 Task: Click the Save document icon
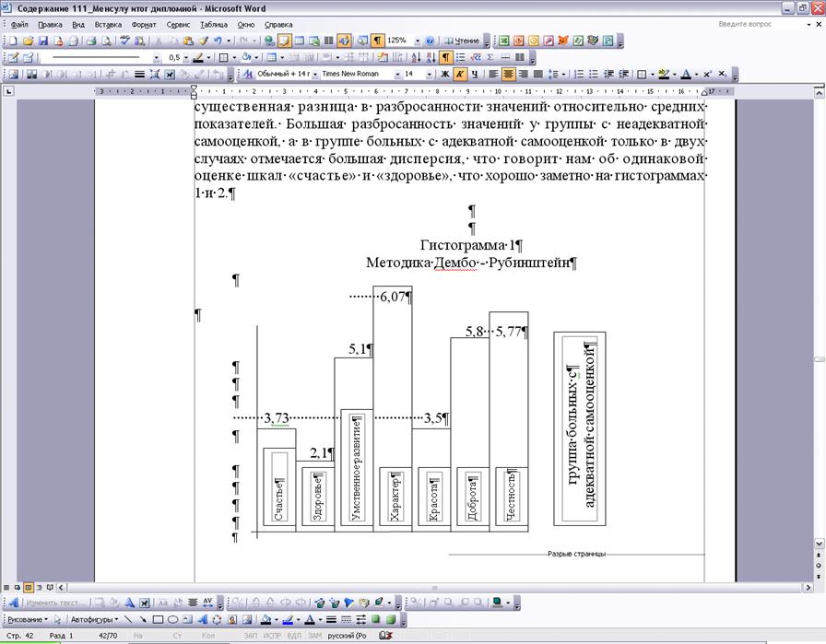42,41
